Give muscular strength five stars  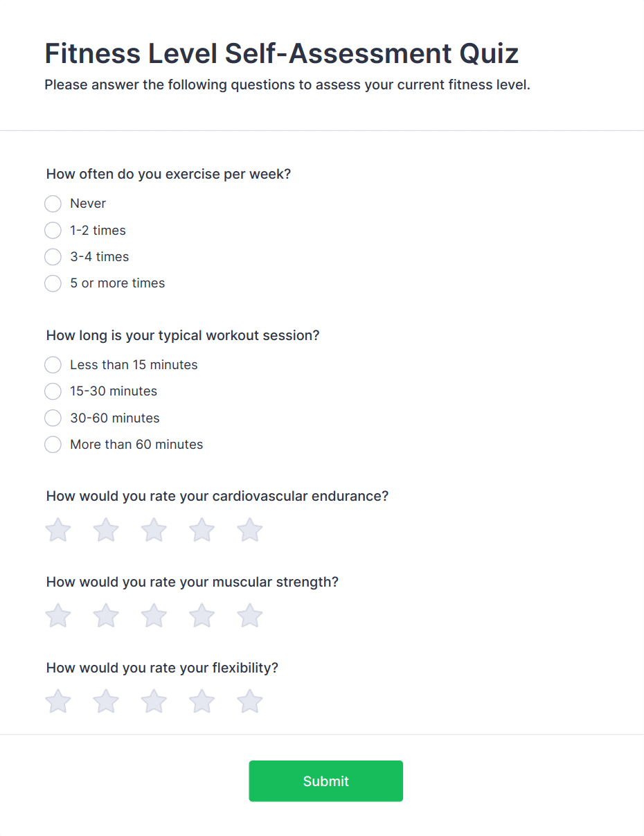(249, 616)
